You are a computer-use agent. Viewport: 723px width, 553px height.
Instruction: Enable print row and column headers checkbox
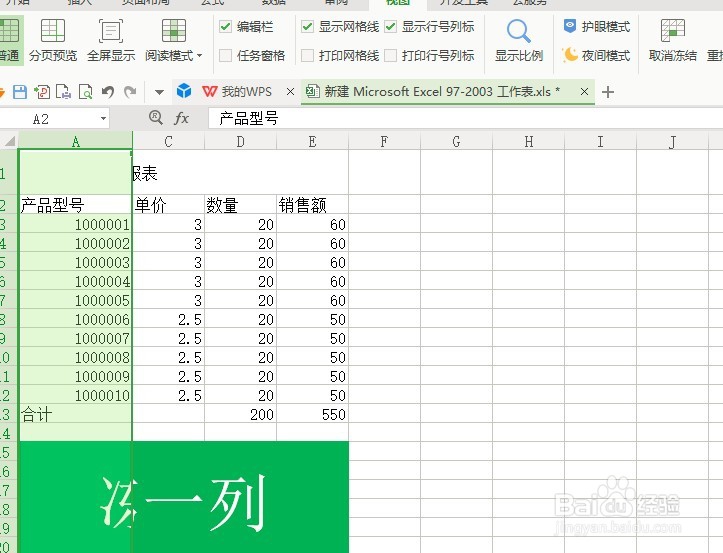[390, 56]
